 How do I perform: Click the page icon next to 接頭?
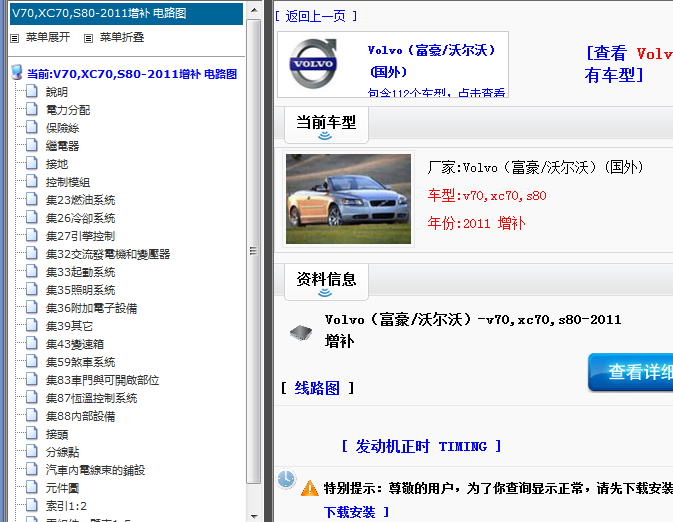click(32, 434)
